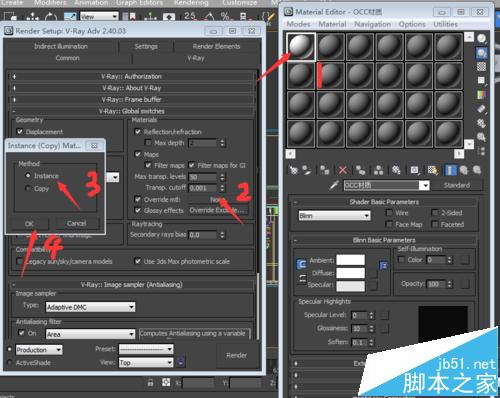Click Show Shaded Material in Viewport icon
This screenshot has height=398, width=500.
(433, 170)
